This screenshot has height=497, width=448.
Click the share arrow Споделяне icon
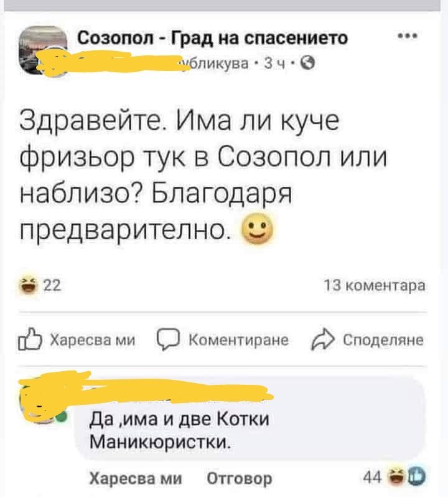tap(323, 339)
